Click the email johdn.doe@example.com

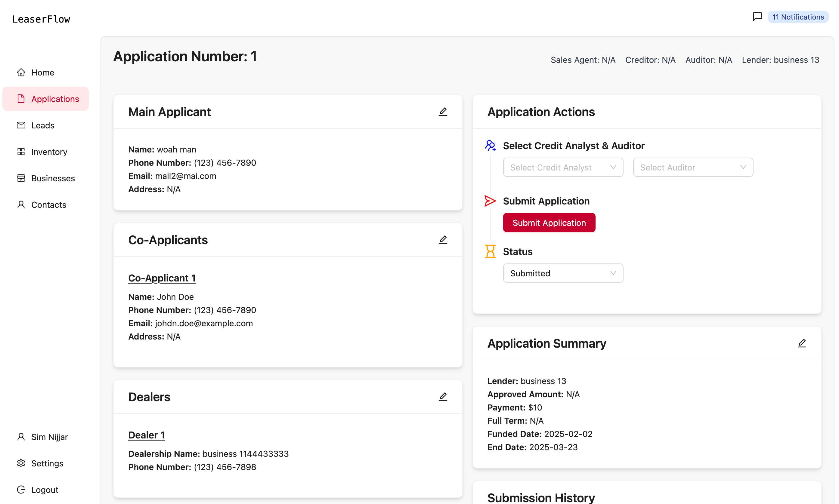pyautogui.click(x=204, y=323)
